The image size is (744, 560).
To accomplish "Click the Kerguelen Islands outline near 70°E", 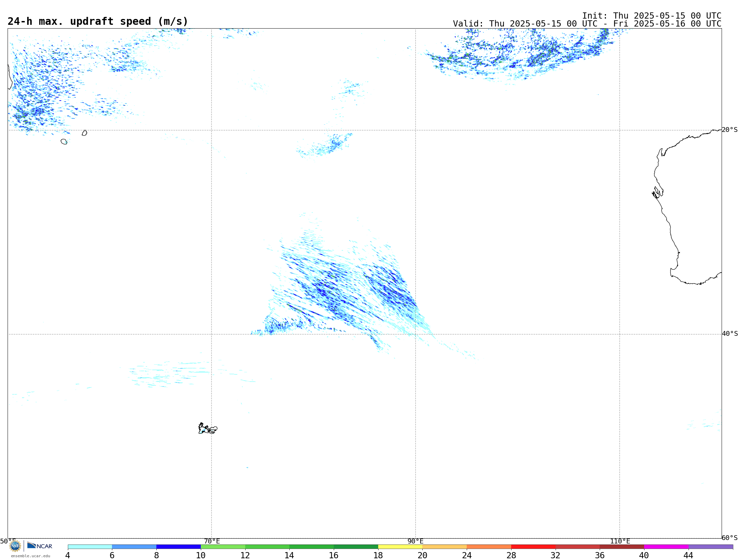I will coord(208,428).
